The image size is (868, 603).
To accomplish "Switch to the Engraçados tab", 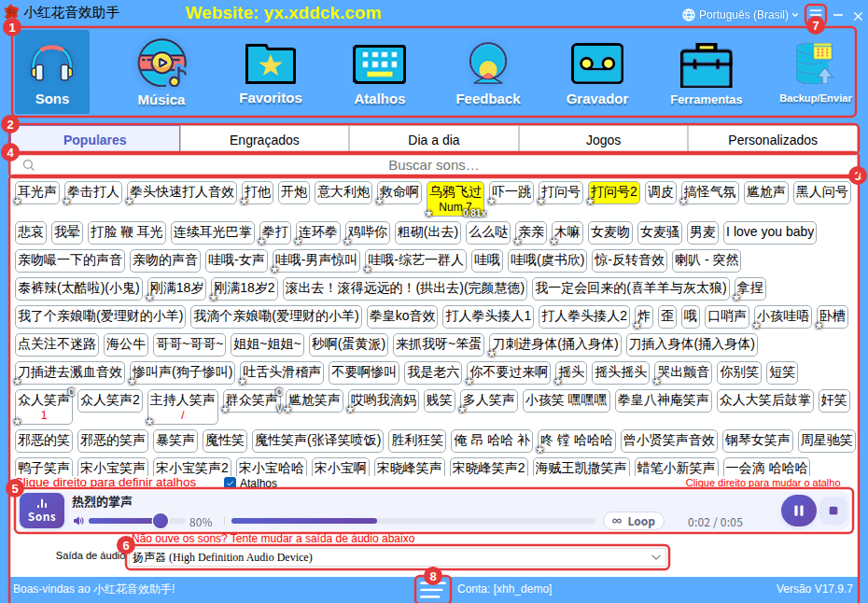I will tap(265, 140).
